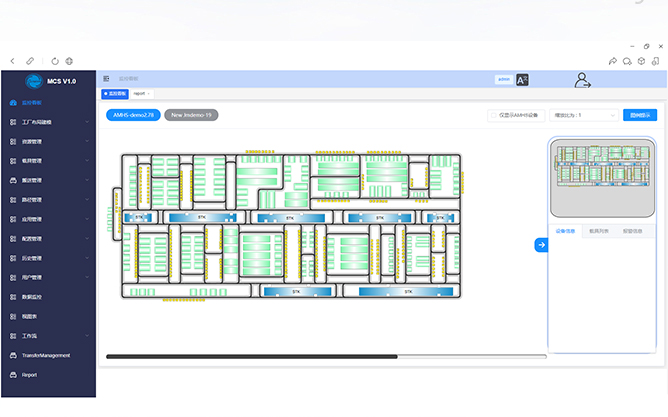The width and height of the screenshot is (668, 417).
Task: Reload the page with the refresh icon
Action: pyautogui.click(x=55, y=61)
